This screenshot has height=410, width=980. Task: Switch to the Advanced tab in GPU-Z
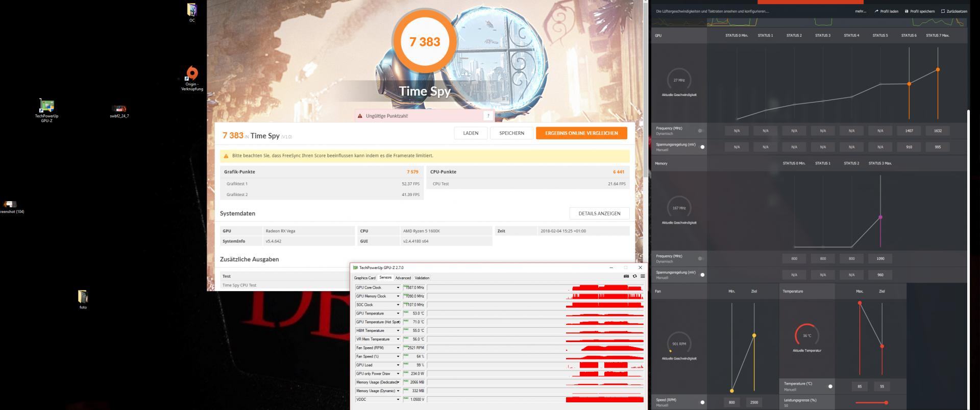click(403, 278)
